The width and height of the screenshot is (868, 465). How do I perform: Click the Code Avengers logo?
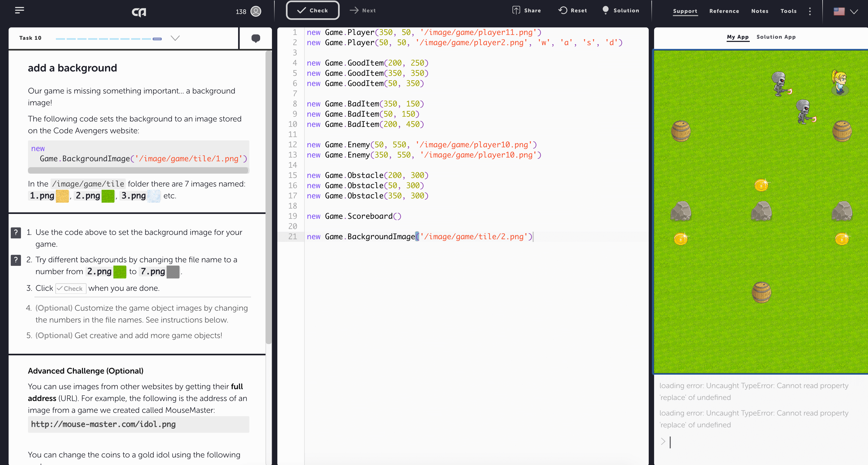pos(139,12)
